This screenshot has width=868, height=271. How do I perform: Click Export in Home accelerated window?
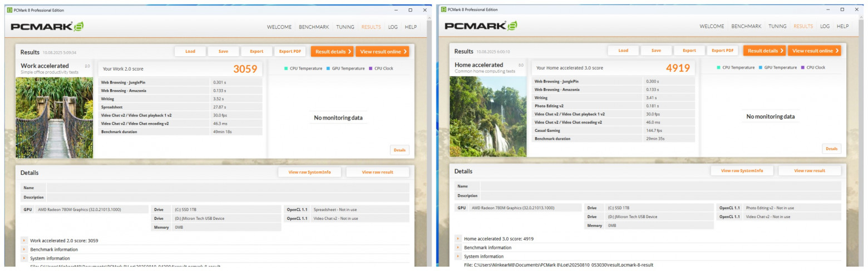689,51
